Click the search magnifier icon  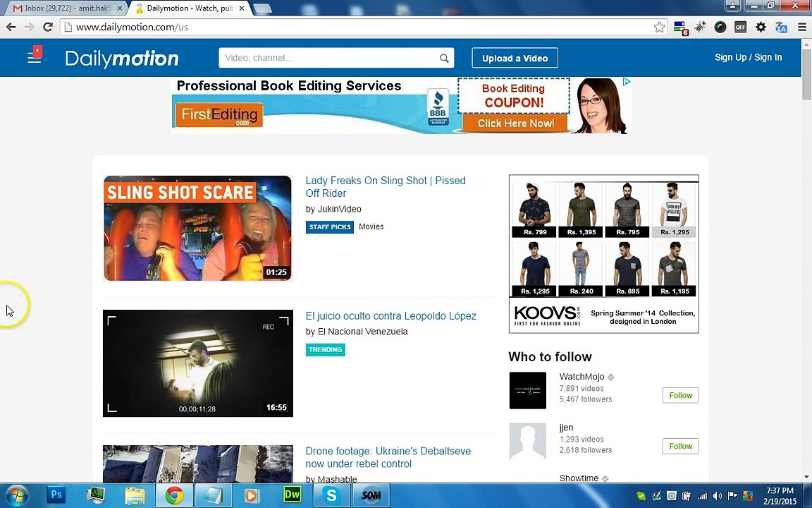444,58
